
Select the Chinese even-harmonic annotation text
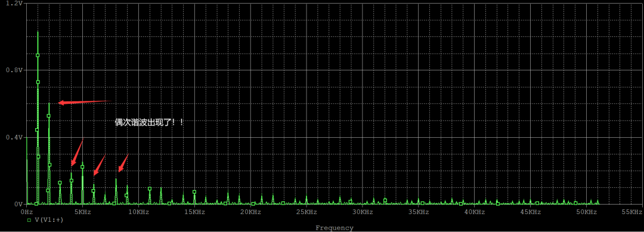(x=149, y=122)
